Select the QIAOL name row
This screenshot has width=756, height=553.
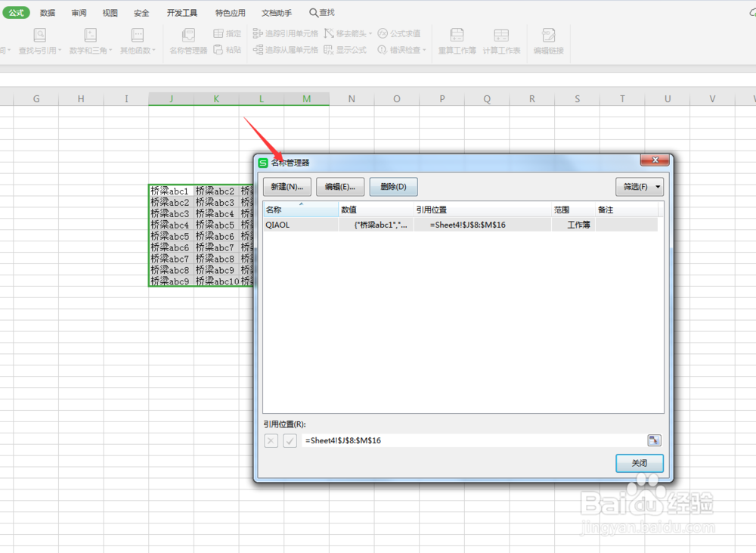click(x=460, y=225)
